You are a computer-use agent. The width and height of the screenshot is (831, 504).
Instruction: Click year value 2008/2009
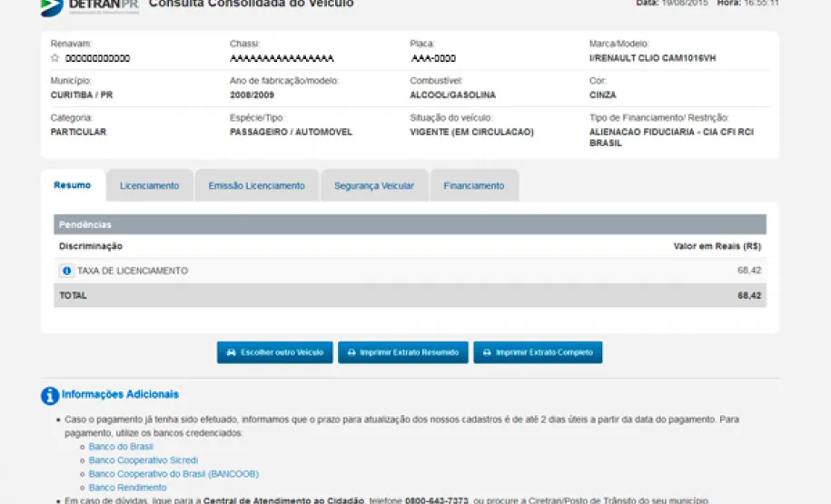252,94
